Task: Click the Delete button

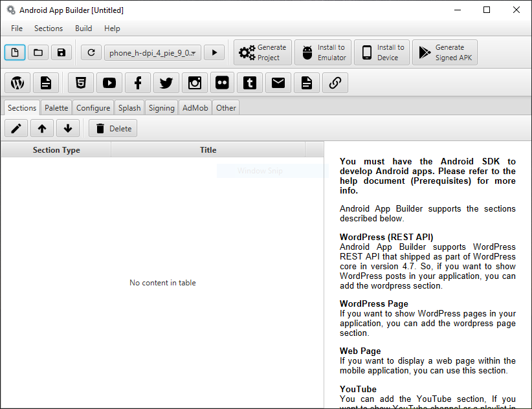Action: coord(113,129)
